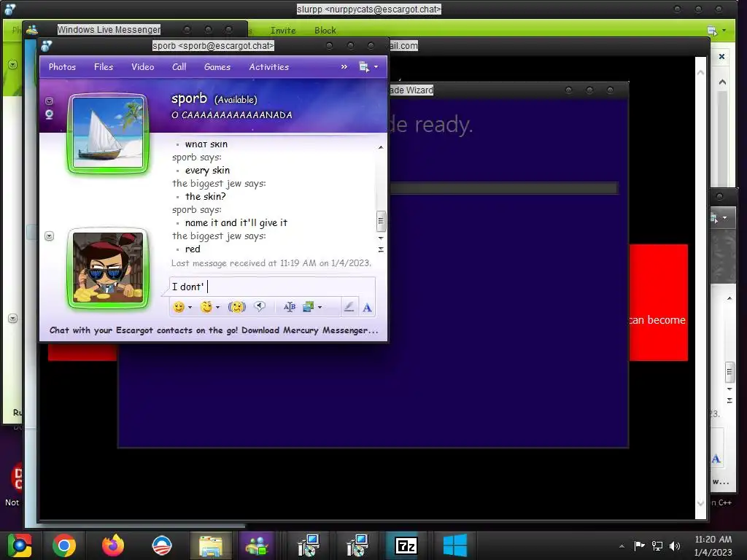Click the black window's scroll up arrow
Screen dimensions: 747x560
click(700, 73)
